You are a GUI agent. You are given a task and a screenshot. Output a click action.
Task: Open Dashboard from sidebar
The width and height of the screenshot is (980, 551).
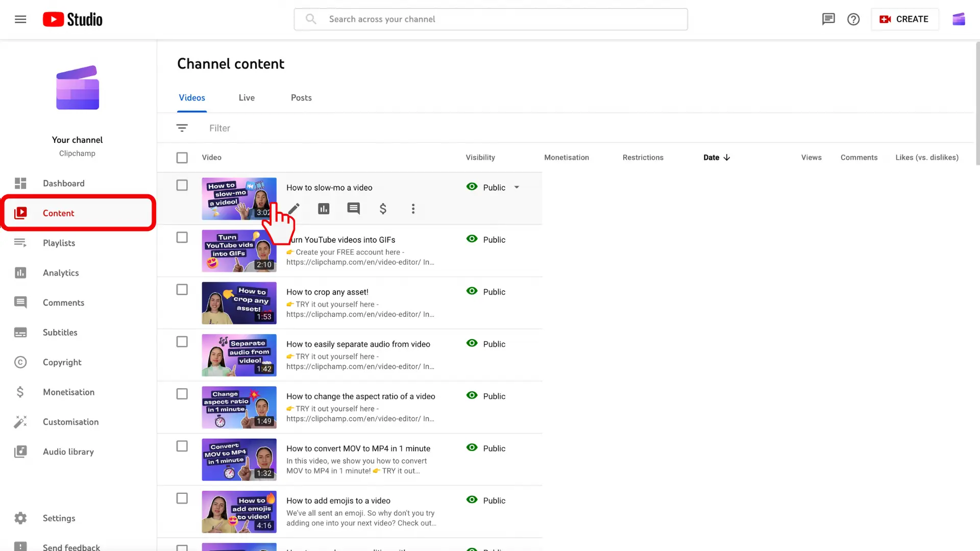click(x=63, y=183)
